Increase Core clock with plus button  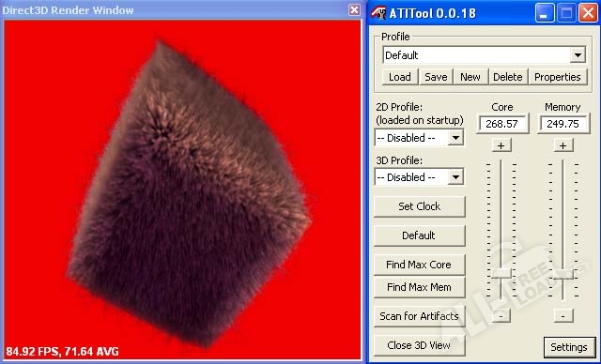(x=501, y=145)
